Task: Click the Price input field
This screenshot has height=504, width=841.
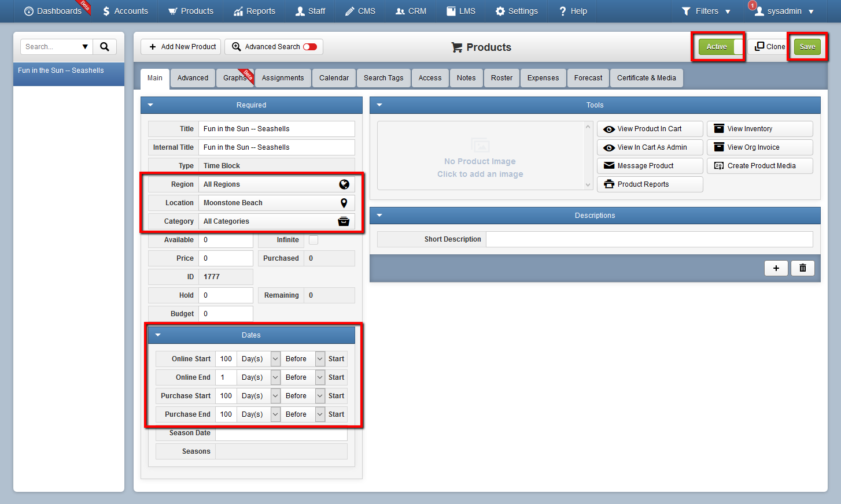Action: click(226, 258)
